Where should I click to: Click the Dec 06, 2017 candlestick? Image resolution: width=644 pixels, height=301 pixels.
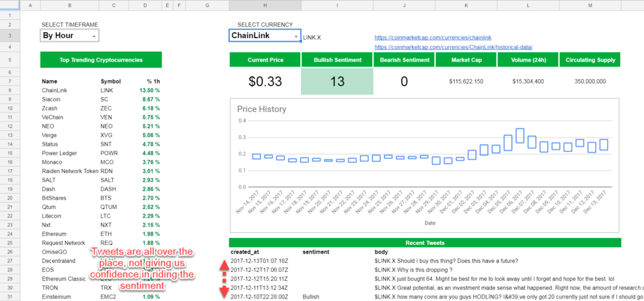(520, 136)
